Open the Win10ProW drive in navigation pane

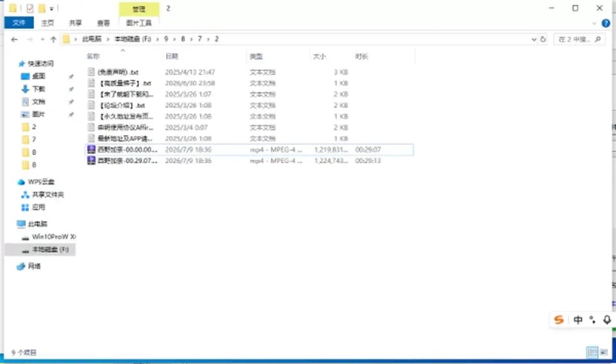tap(53, 236)
